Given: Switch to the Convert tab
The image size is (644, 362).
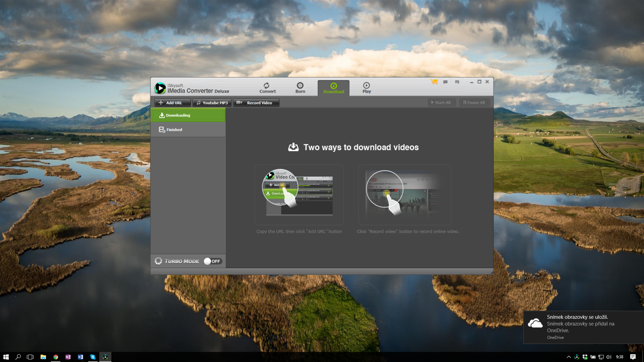Looking at the screenshot, I should [x=267, y=88].
